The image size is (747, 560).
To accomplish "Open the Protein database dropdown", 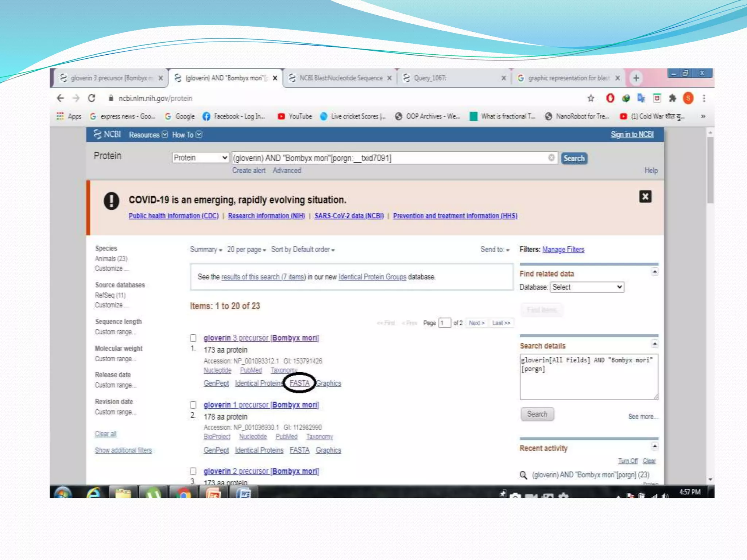I will coord(200,157).
